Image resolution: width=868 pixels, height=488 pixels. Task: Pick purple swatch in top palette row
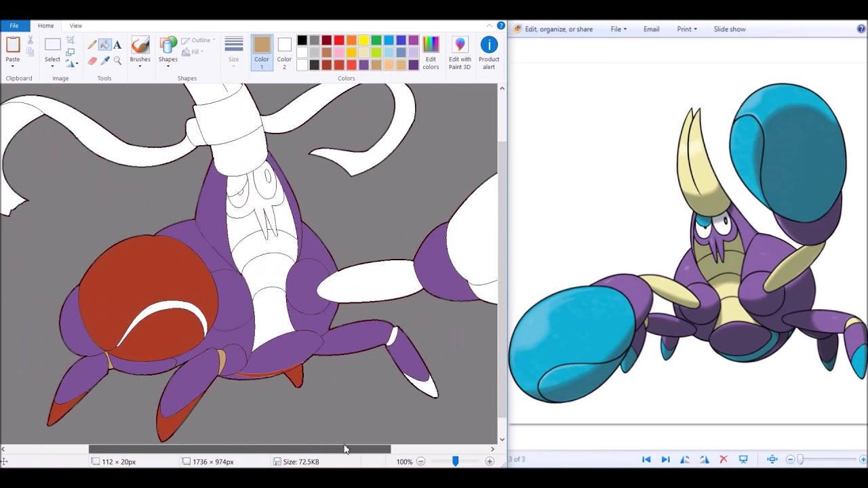(x=414, y=41)
